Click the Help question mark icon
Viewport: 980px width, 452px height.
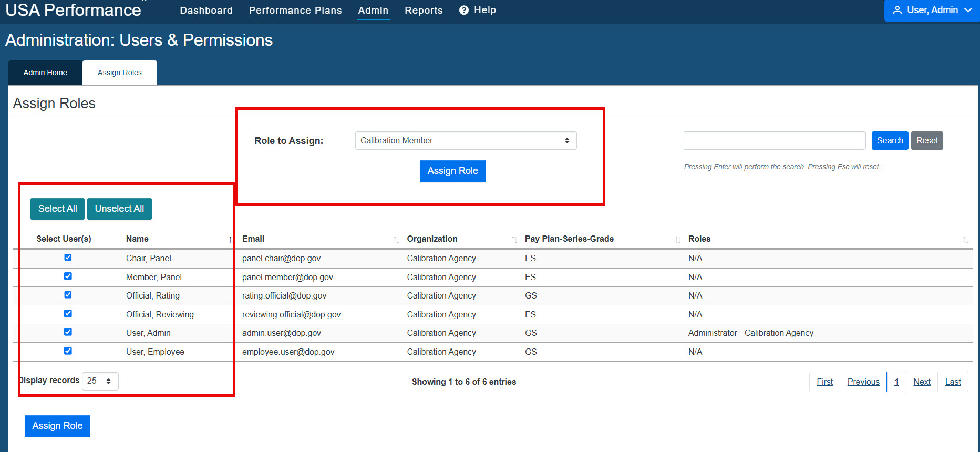click(x=463, y=11)
